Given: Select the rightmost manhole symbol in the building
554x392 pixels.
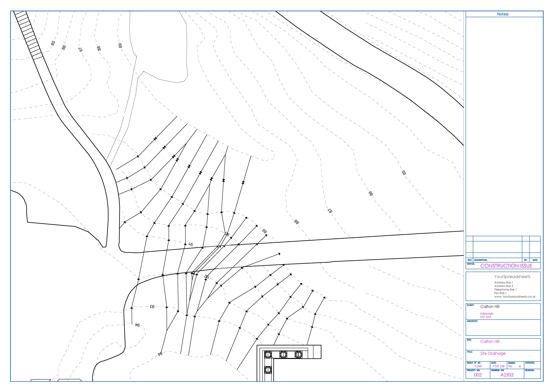Looking at the screenshot, I should point(299,355).
